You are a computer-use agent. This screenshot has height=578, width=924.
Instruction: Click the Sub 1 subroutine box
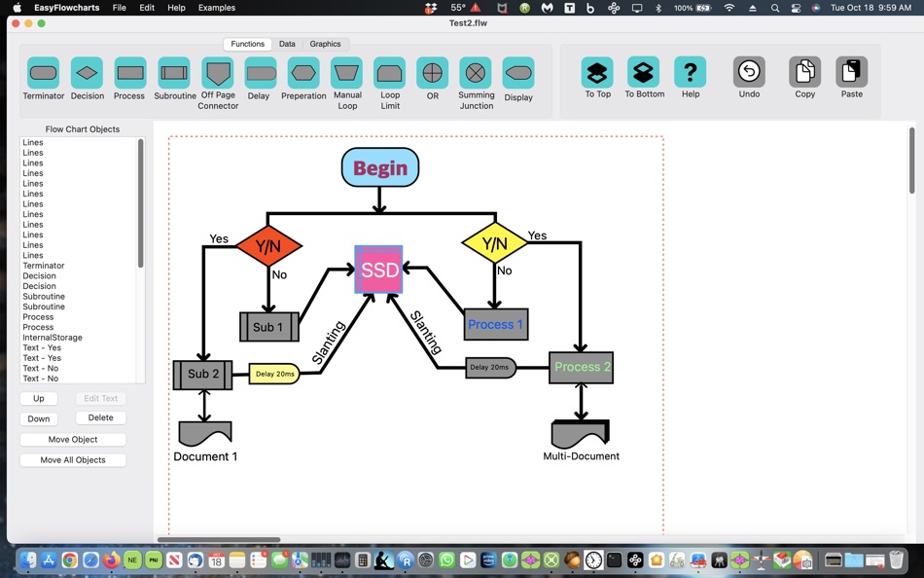point(269,327)
